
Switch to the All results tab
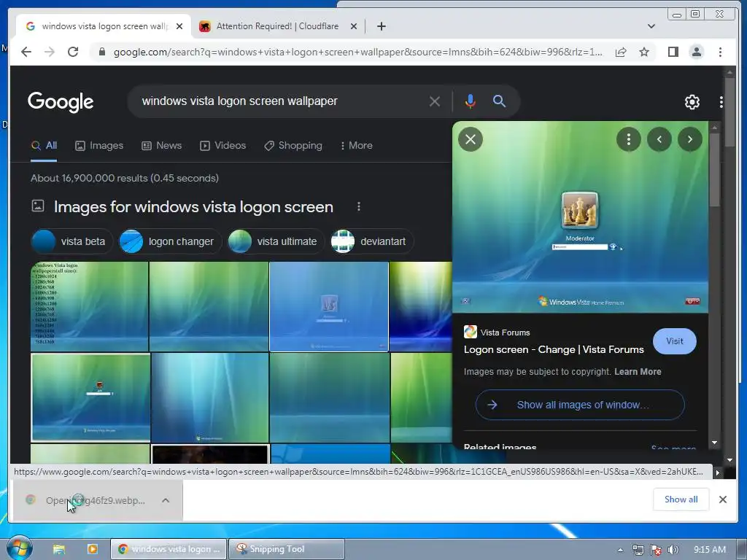coord(44,145)
